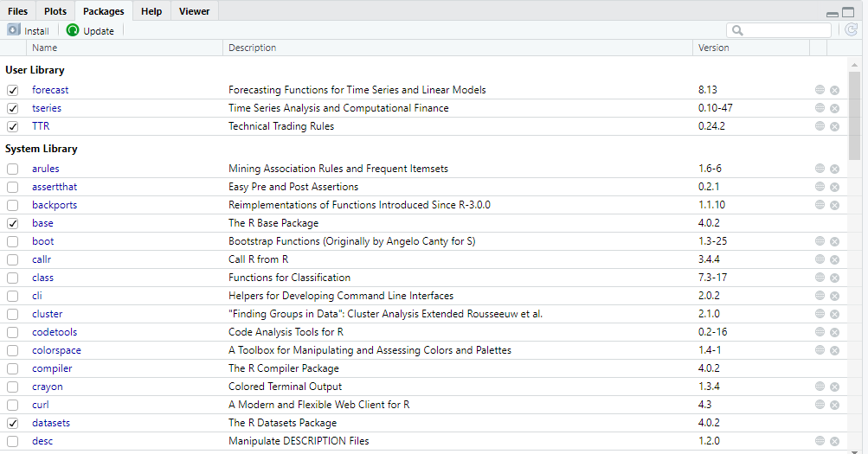Load the arules package via checkbox
This screenshot has height=454, width=868.
tap(13, 169)
